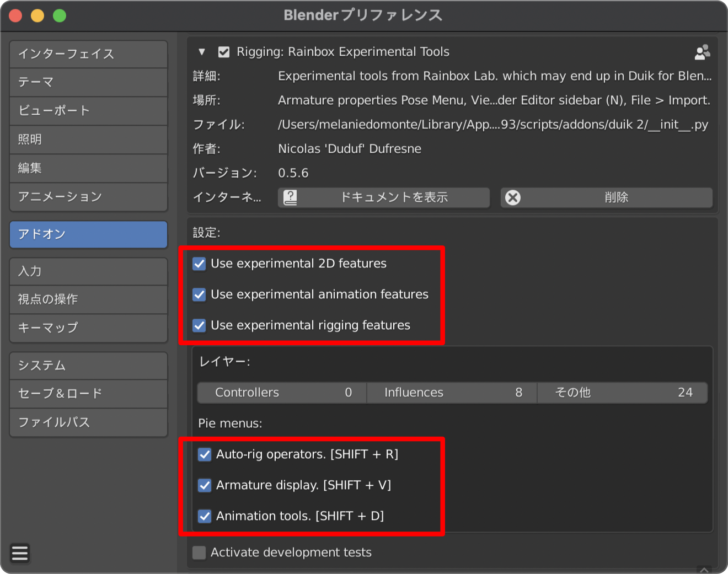Viewport: 728px width, 574px height.
Task: Open the ビューポート preferences tab
Action: pyautogui.click(x=88, y=111)
